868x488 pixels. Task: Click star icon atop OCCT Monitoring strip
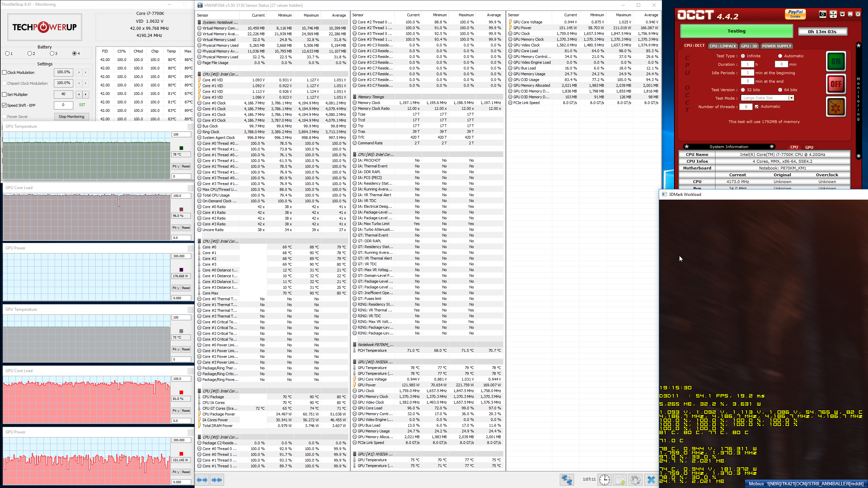pyautogui.click(x=859, y=45)
